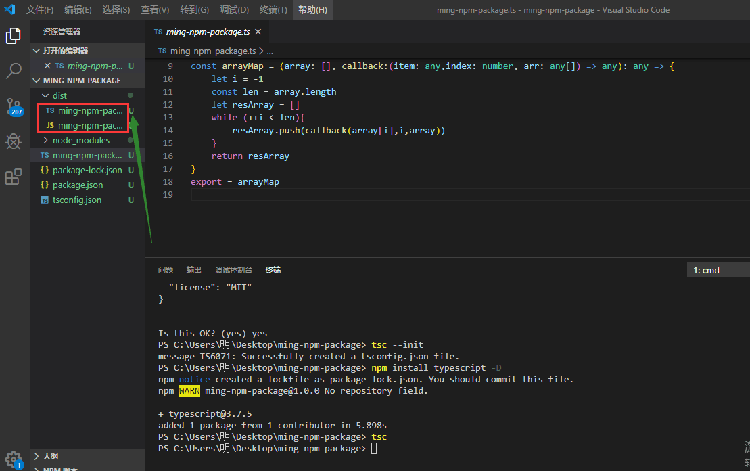Open the Extensions view in activity bar
Screen dimensions: 750x471
14,177
